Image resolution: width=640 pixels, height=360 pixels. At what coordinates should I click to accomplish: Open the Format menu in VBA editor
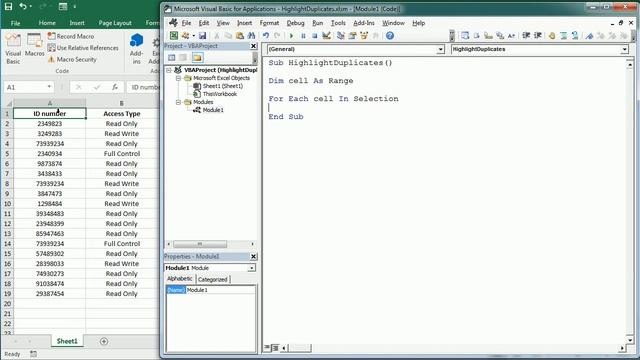click(269, 23)
